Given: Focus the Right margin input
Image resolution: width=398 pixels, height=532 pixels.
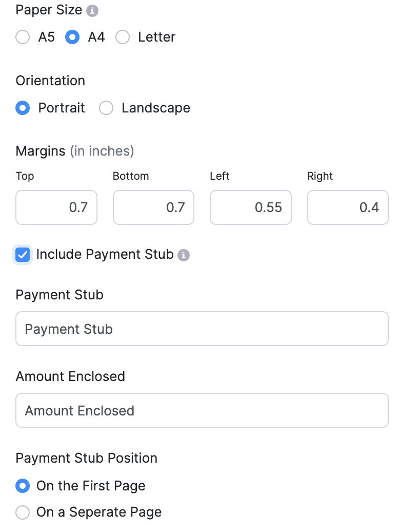Looking at the screenshot, I should 348,207.
